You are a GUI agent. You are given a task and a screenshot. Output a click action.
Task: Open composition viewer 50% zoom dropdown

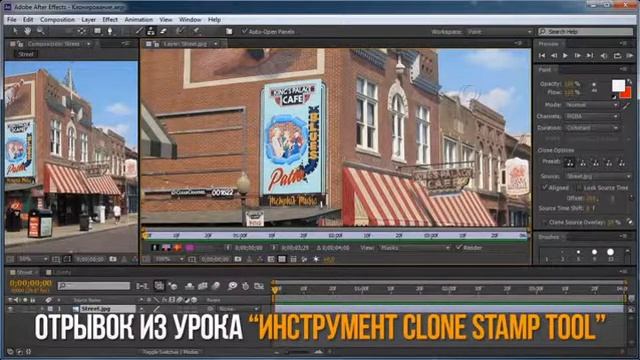(33, 259)
